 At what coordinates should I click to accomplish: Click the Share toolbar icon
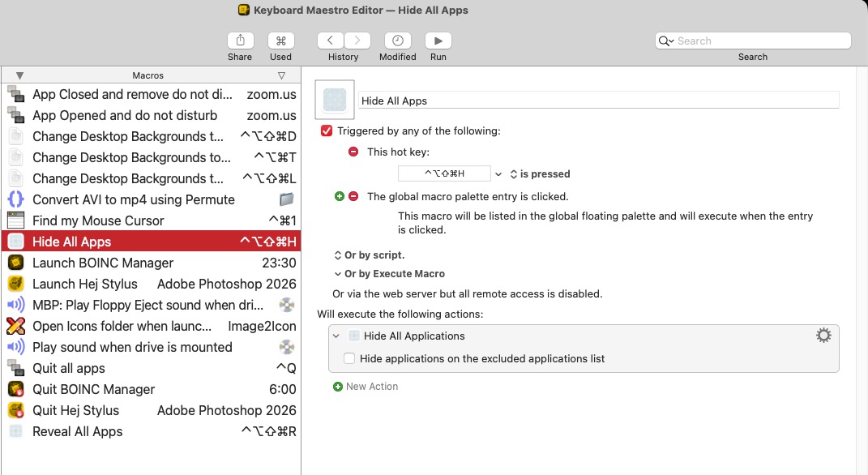pos(240,41)
